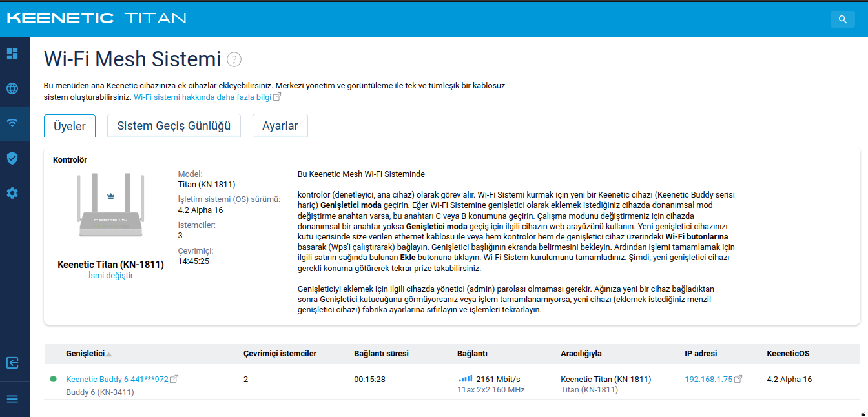Open the security shield icon in sidebar
Screen dimensions: 868x417
tap(12, 158)
